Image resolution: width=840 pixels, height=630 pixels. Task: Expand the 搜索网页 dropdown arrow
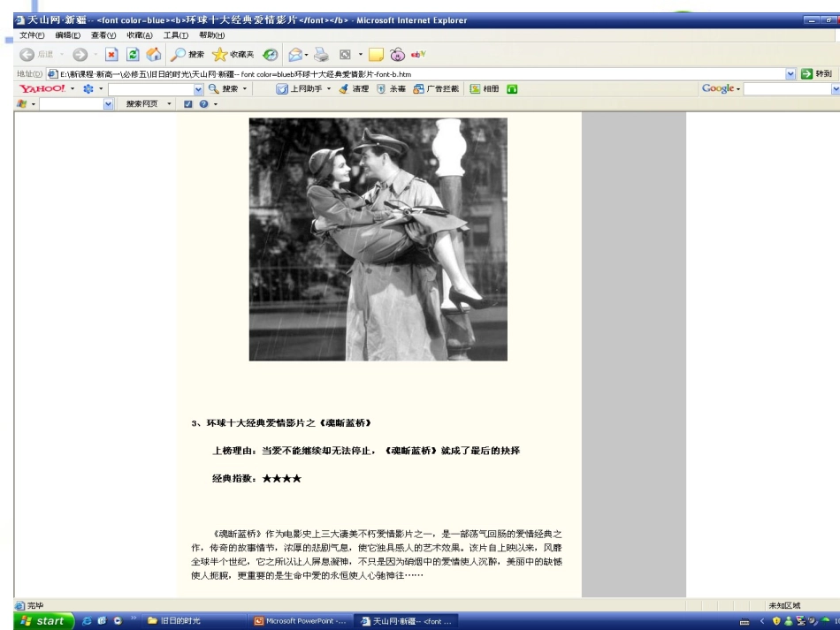pos(169,104)
